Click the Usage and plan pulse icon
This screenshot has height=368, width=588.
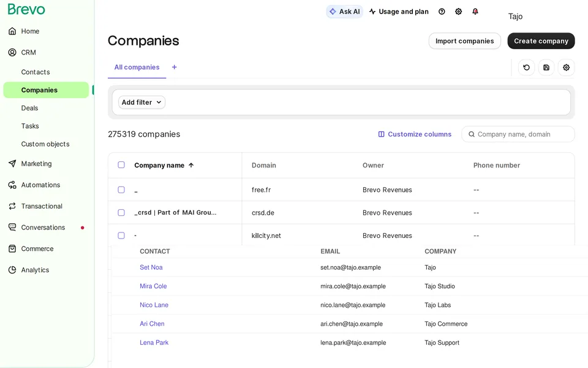[x=372, y=12]
